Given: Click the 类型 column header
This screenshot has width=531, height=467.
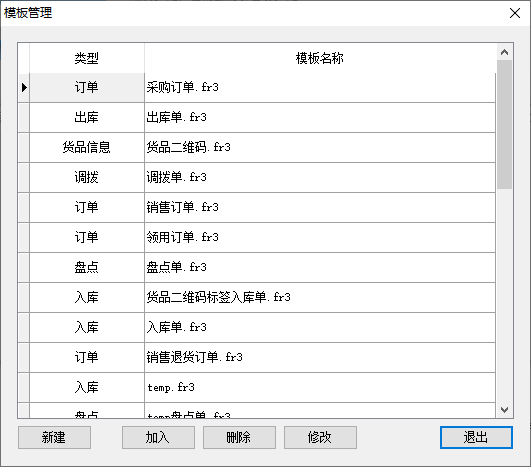Looking at the screenshot, I should 87,58.
